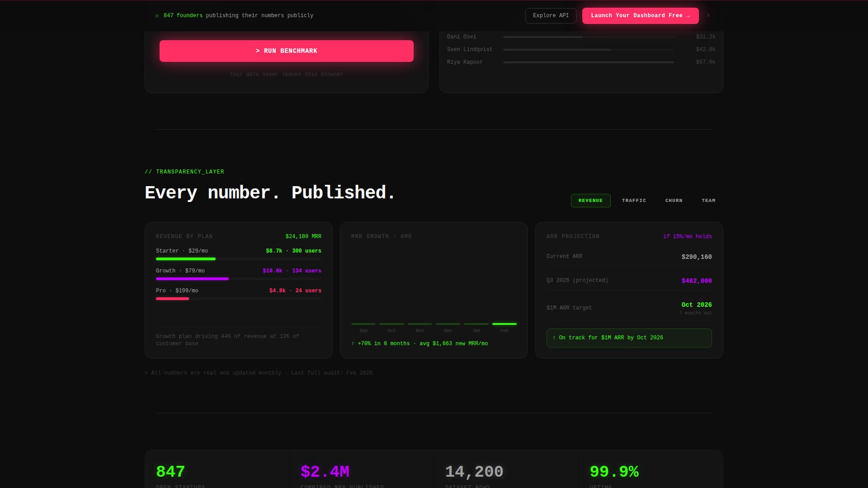Click the Nov bar in MRR growth chart
Screen dimensions: 868x488
click(x=420, y=324)
